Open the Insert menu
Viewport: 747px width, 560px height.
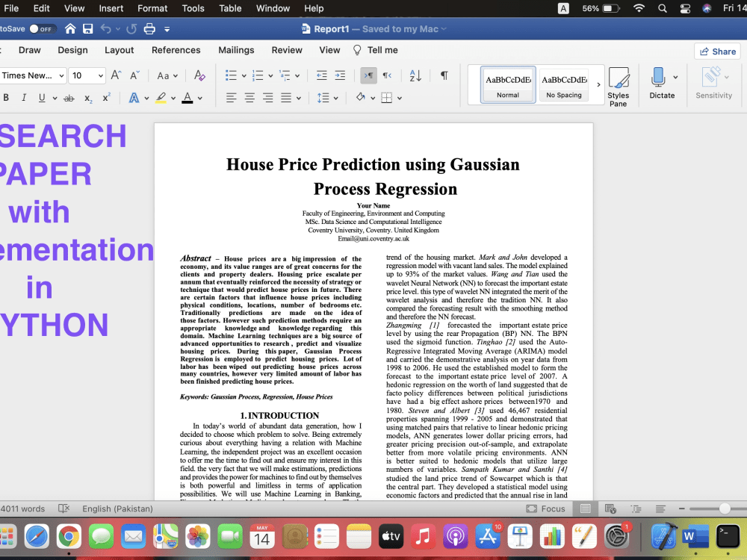pyautogui.click(x=111, y=8)
